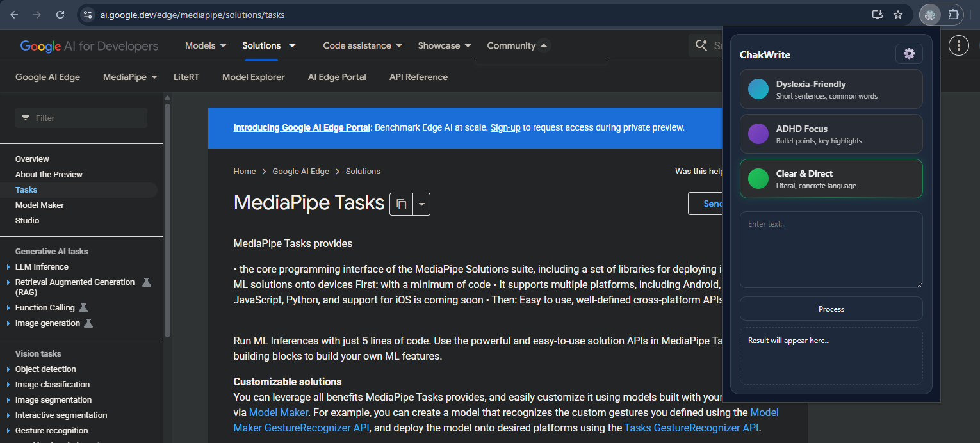980x443 pixels.
Task: Click the install app icon in address bar
Action: pyautogui.click(x=878, y=15)
